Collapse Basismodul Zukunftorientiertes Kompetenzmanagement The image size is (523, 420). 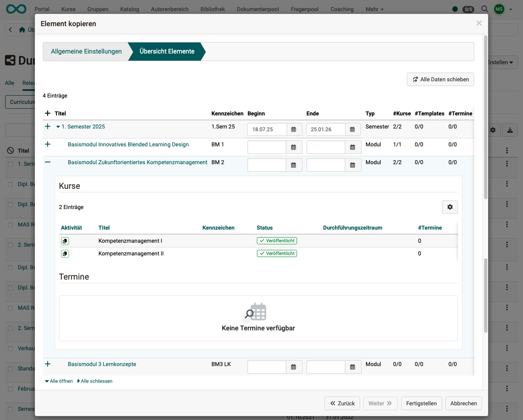tap(48, 162)
